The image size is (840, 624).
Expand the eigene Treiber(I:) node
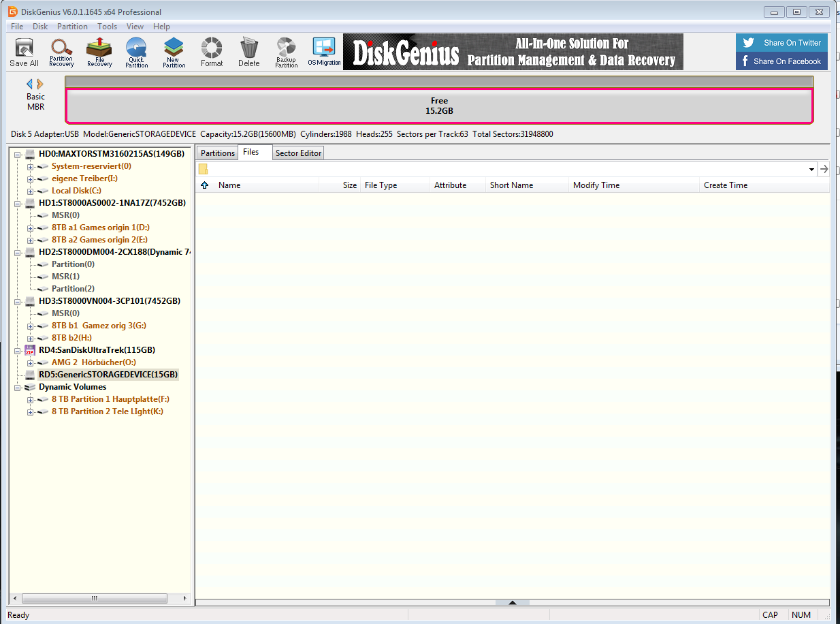tap(30, 178)
